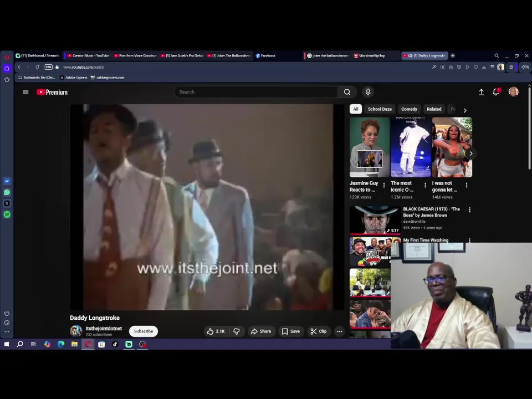Viewport: 532px width, 399px height.
Task: Open the Opera sidebar three-dots setup
Action: (x=7, y=331)
